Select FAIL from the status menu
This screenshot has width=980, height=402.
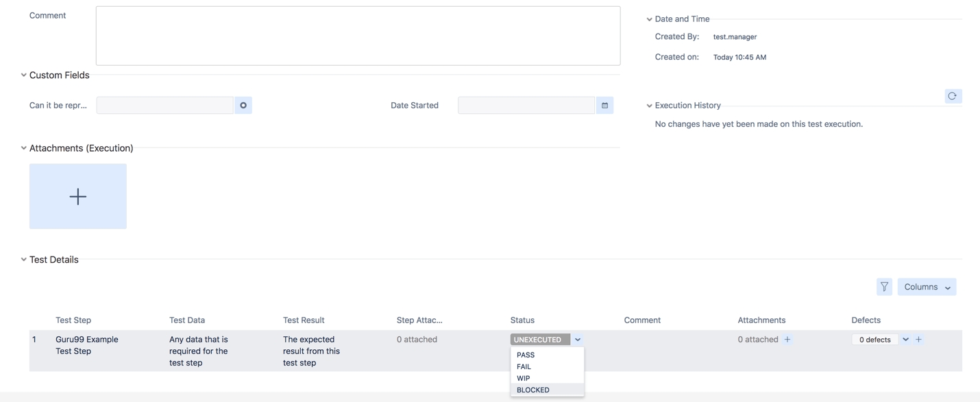524,366
